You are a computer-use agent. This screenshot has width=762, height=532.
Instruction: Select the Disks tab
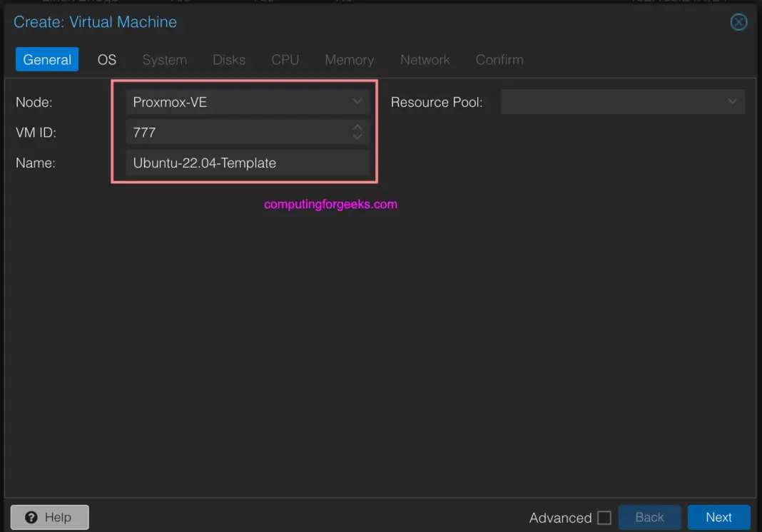coord(229,60)
